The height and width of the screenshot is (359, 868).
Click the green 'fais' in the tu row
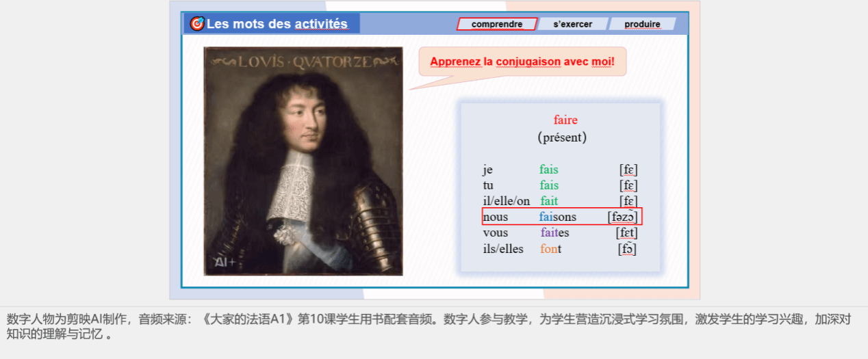(548, 185)
